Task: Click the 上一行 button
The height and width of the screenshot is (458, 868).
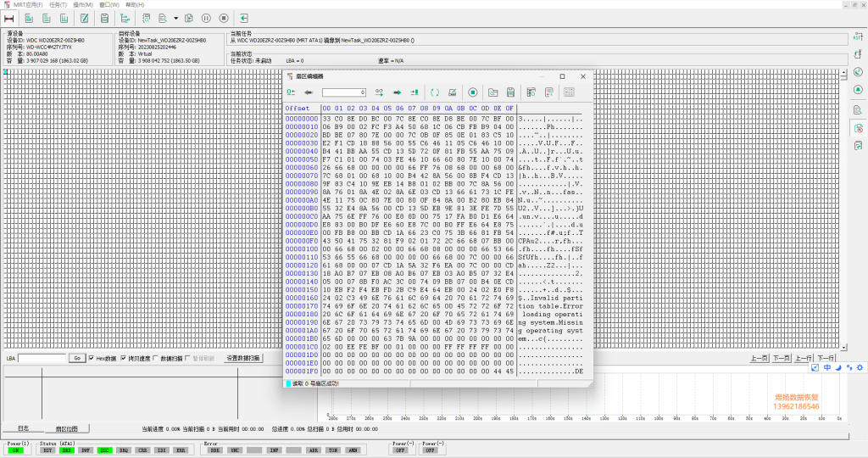Action: click(x=804, y=358)
